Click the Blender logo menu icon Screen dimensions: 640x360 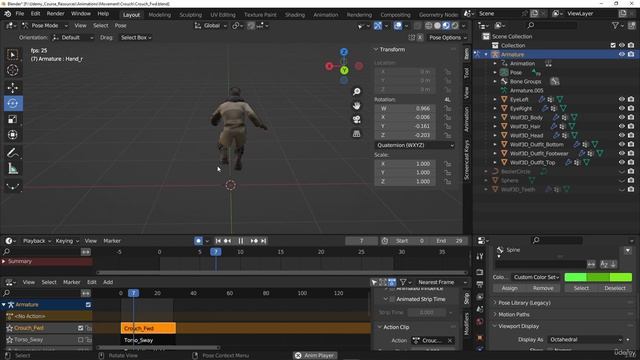point(7,14)
